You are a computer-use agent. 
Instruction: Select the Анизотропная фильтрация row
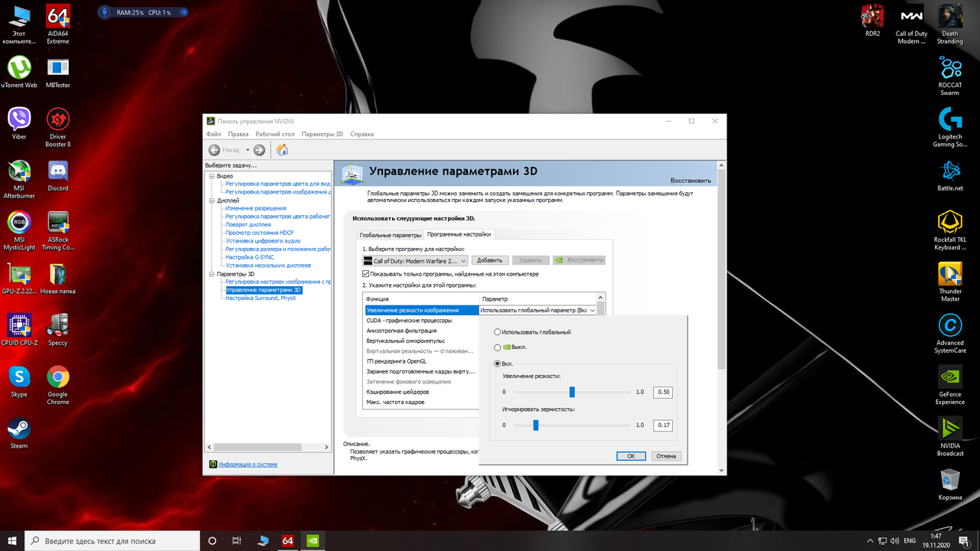(x=422, y=331)
